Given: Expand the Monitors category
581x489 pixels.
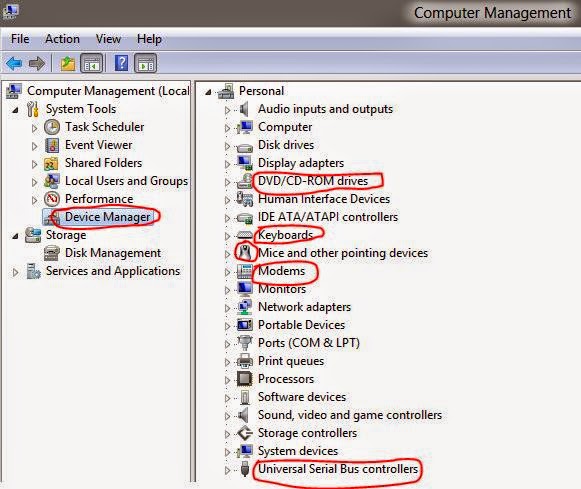Looking at the screenshot, I should point(227,290).
